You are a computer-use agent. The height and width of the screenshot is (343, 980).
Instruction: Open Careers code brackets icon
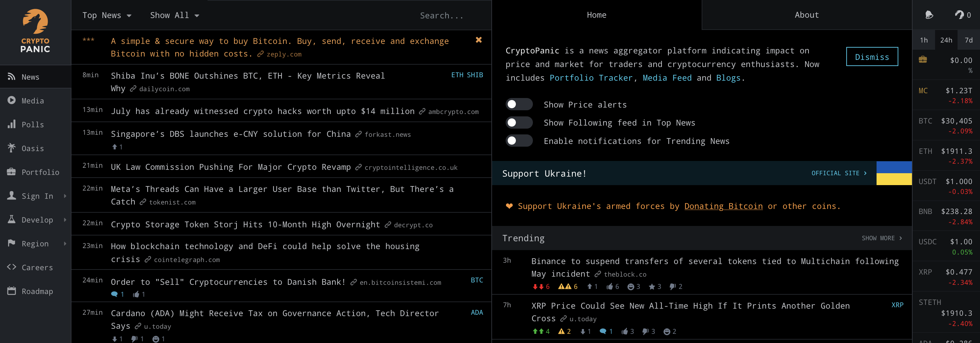point(12,267)
